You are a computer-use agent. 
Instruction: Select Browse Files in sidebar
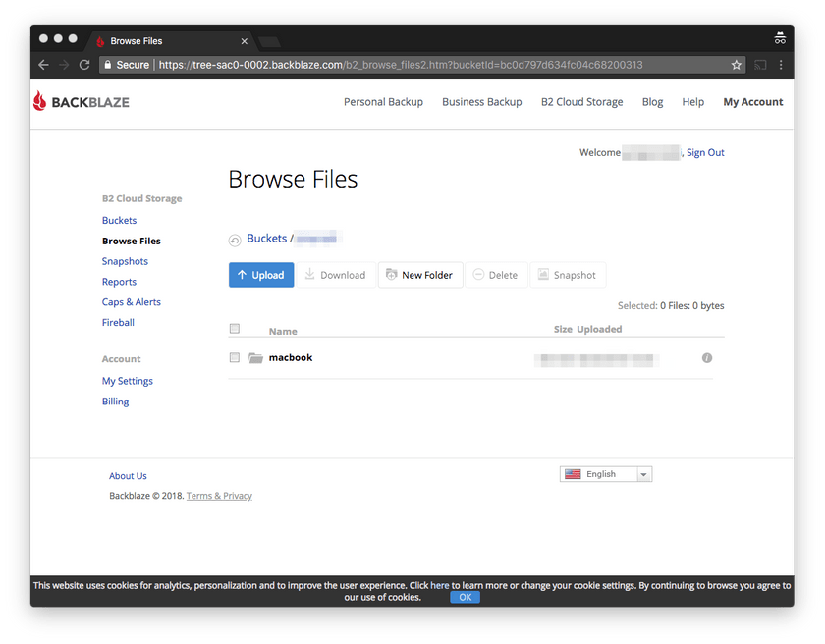(x=132, y=241)
